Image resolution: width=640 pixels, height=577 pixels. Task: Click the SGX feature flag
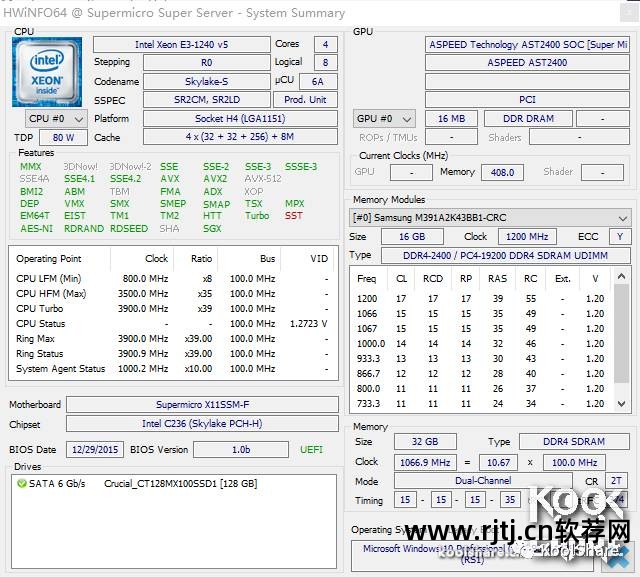(212, 229)
